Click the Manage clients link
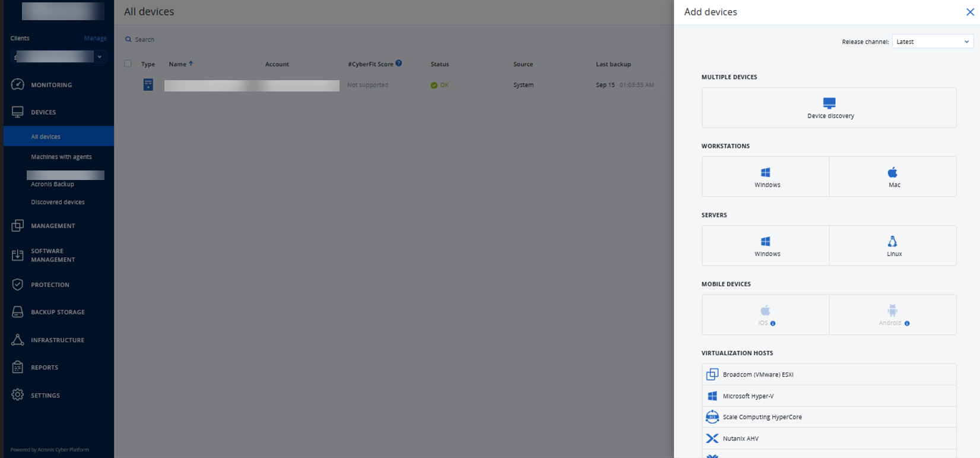This screenshot has width=980, height=458. click(95, 38)
